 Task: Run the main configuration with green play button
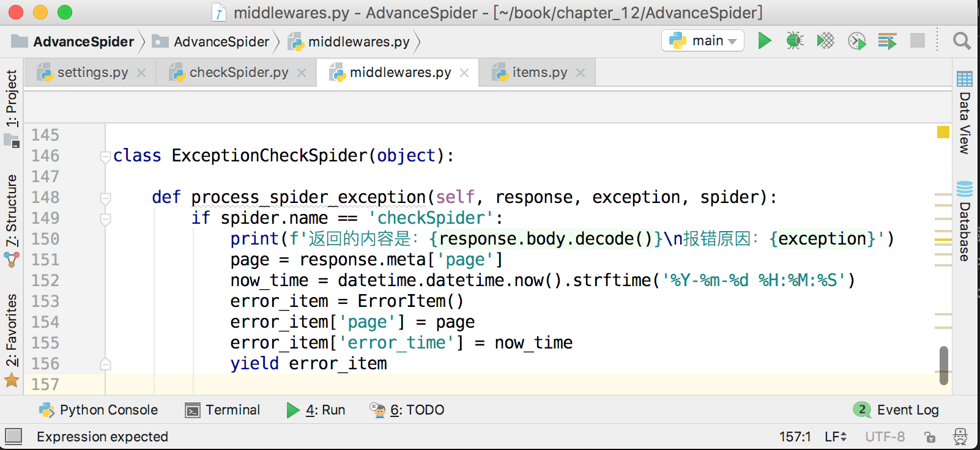coord(764,41)
